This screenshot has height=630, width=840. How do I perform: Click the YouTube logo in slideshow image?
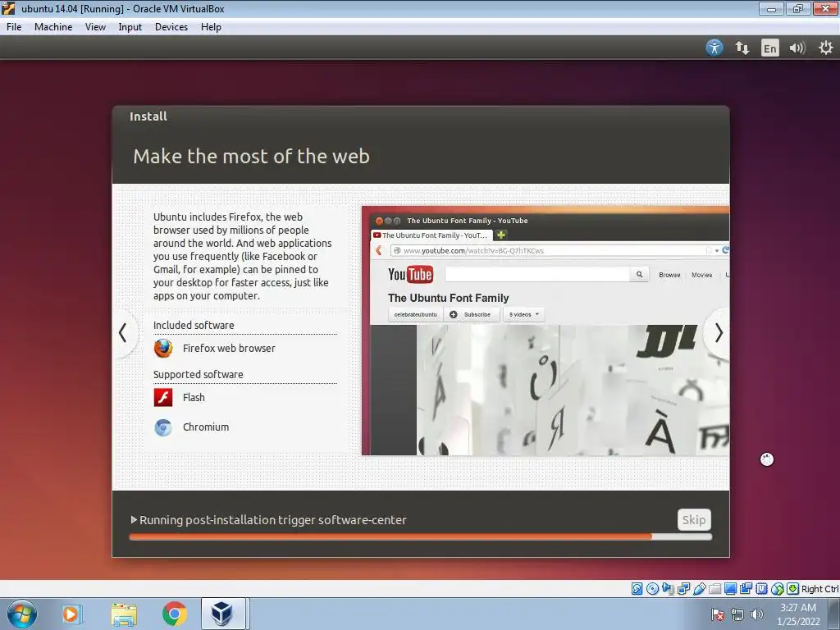click(410, 274)
